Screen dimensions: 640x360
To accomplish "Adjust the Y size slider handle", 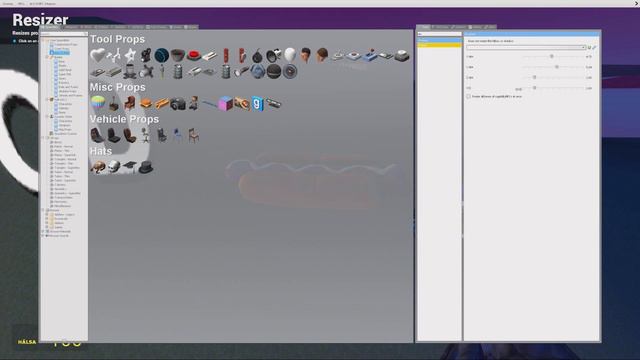I will coord(557,67).
